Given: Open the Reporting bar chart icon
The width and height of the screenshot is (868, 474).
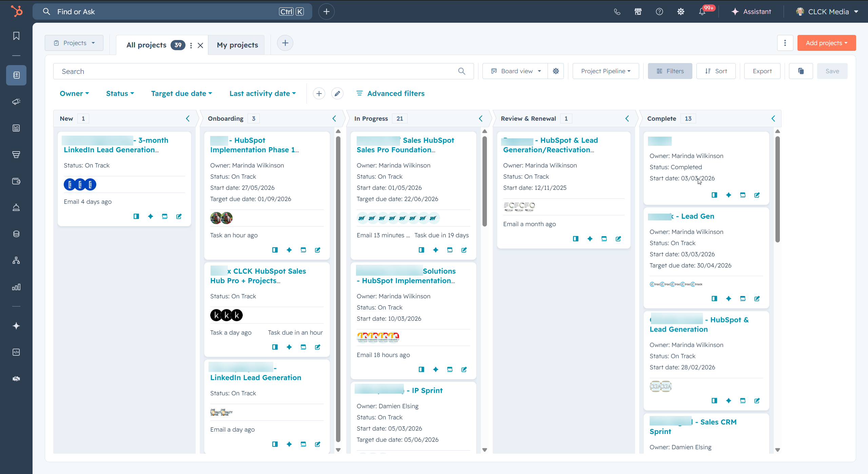Looking at the screenshot, I should click(x=16, y=287).
